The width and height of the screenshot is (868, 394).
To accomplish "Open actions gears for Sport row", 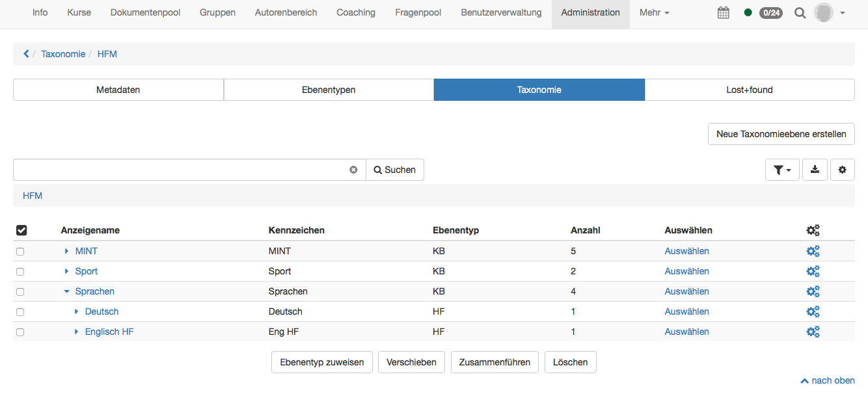I will [813, 271].
